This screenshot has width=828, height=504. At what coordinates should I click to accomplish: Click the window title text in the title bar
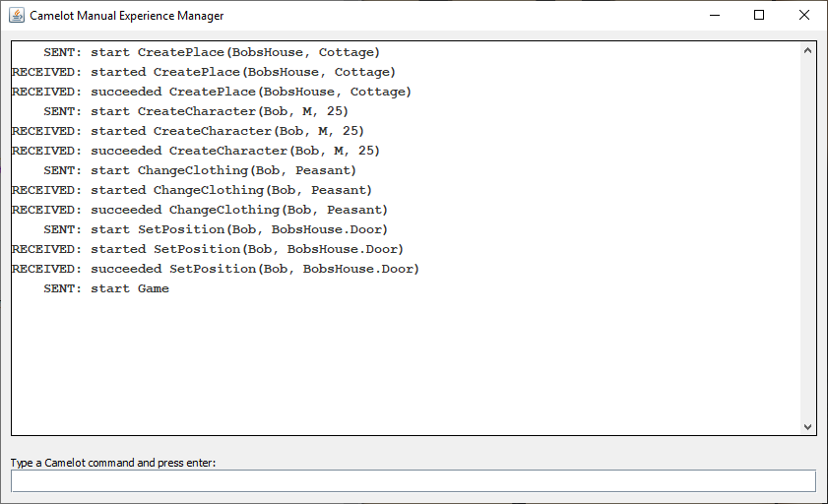pyautogui.click(x=127, y=16)
